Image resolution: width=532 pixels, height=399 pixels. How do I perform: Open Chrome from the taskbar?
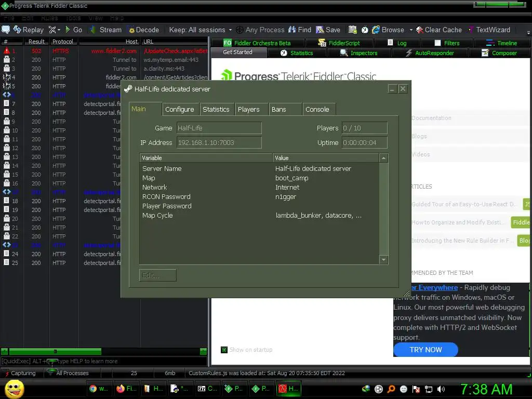tap(98, 389)
